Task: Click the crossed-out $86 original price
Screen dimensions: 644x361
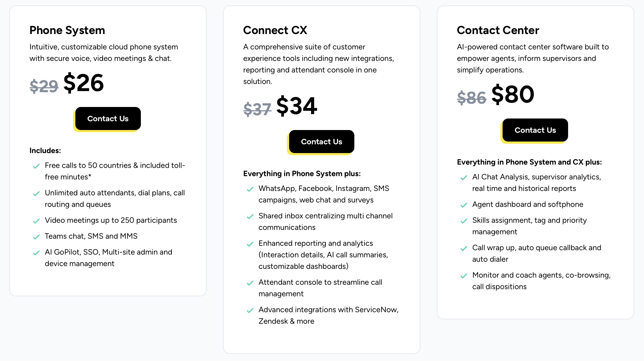Action: [472, 98]
